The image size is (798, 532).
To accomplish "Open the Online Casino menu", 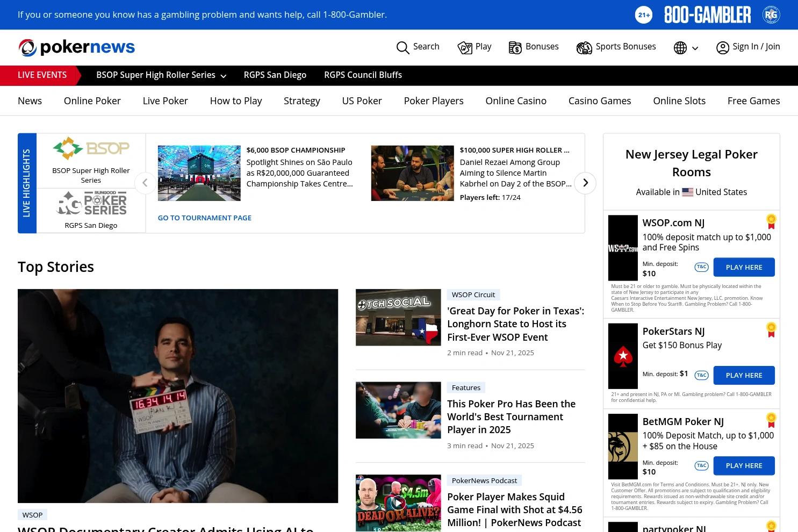I will click(x=516, y=101).
